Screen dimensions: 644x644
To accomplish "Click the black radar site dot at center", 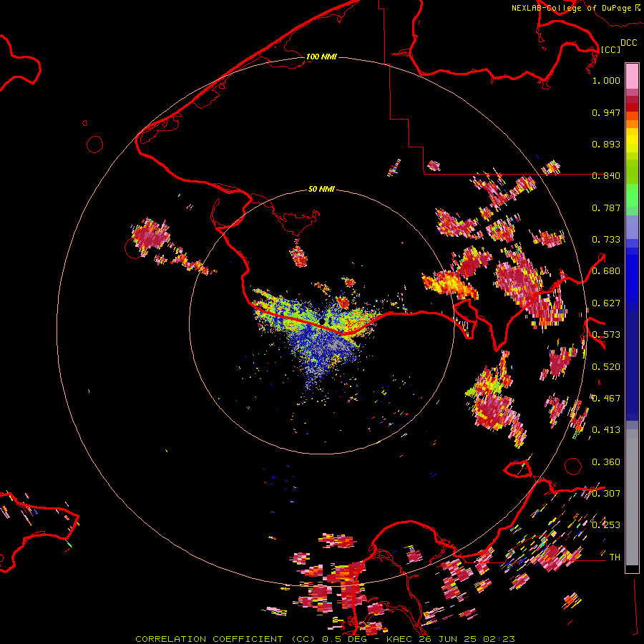I will tap(323, 321).
